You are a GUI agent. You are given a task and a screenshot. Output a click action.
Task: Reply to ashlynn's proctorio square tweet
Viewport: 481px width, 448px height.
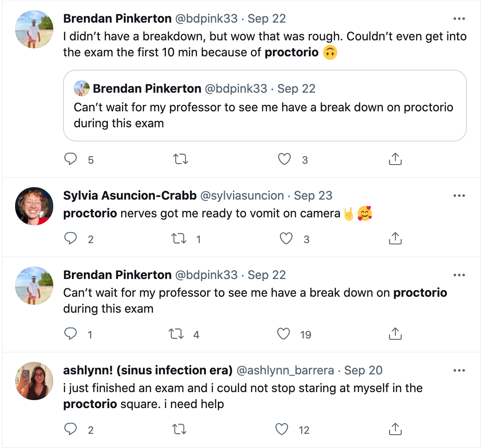[x=71, y=429]
